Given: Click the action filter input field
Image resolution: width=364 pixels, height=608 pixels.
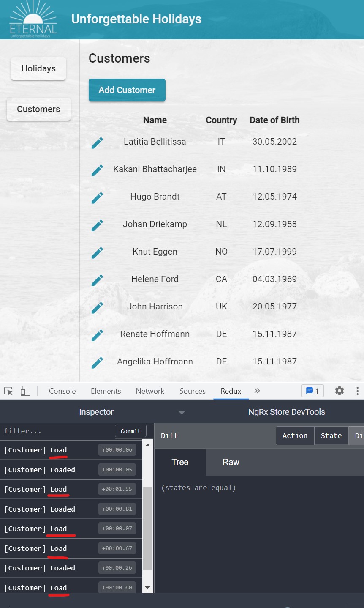Looking at the screenshot, I should pos(57,431).
